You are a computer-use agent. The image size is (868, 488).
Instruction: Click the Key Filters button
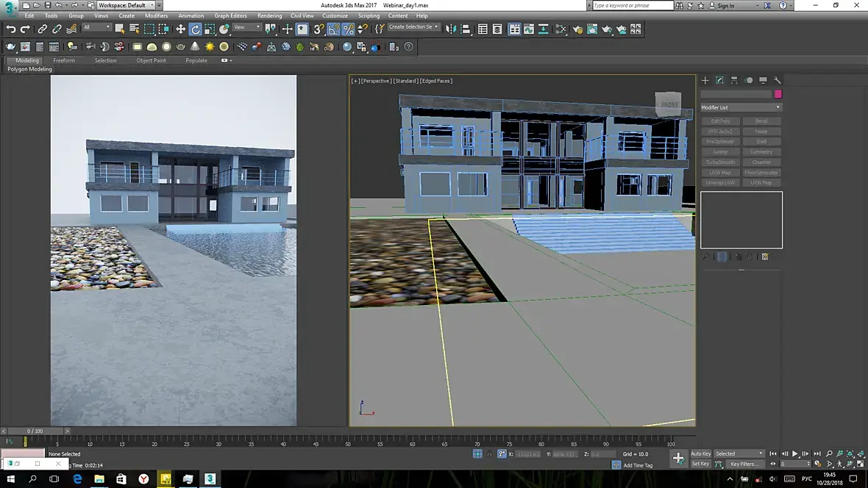pyautogui.click(x=744, y=464)
